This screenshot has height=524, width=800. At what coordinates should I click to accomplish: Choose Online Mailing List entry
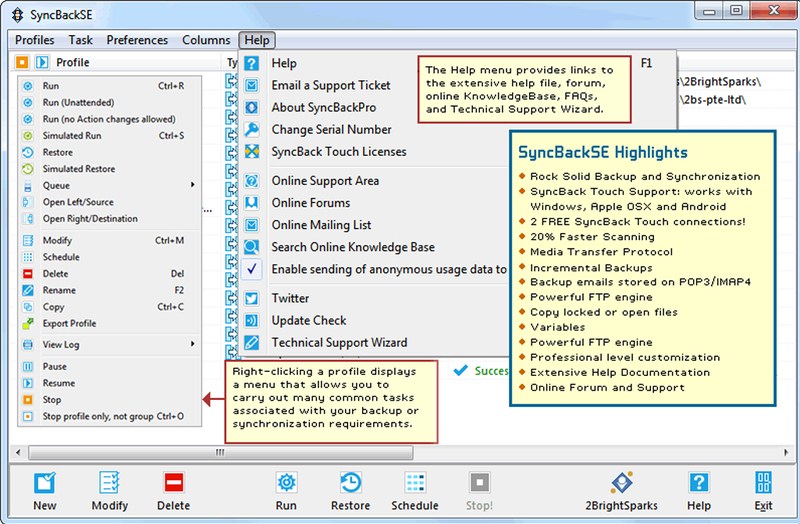click(321, 225)
